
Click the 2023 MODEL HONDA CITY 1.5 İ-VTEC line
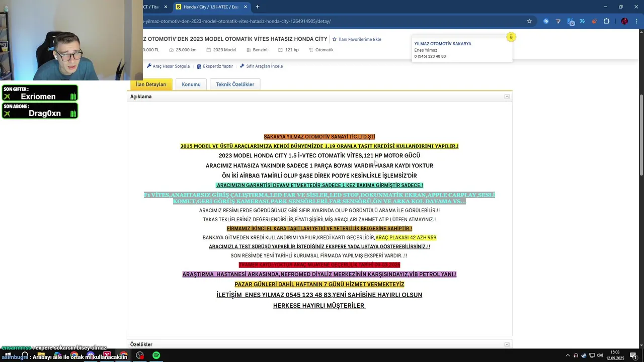pos(319,156)
